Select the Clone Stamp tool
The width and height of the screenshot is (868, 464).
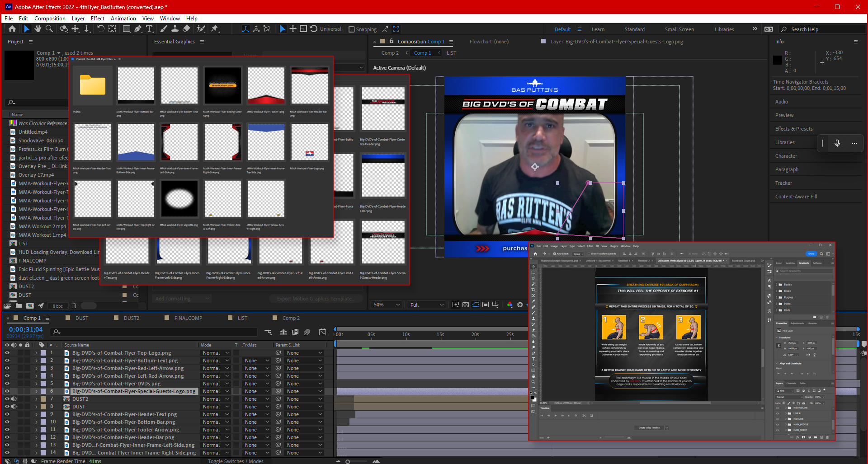pyautogui.click(x=175, y=29)
